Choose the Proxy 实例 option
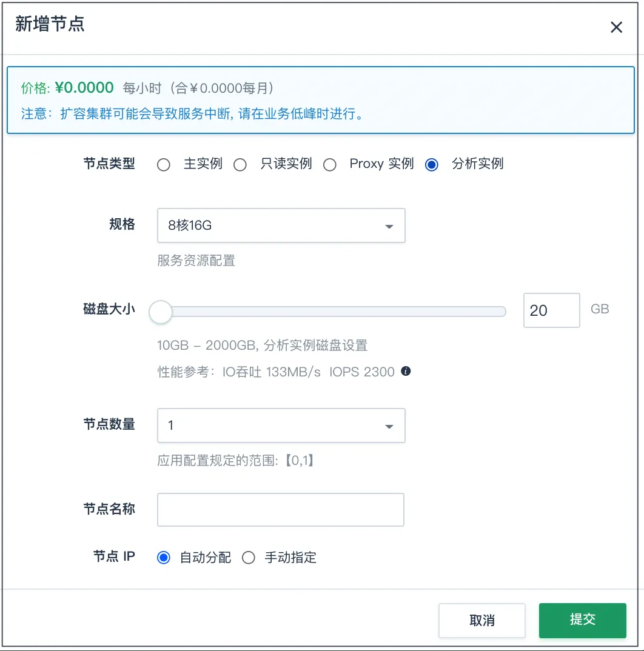644x651 pixels. [330, 165]
